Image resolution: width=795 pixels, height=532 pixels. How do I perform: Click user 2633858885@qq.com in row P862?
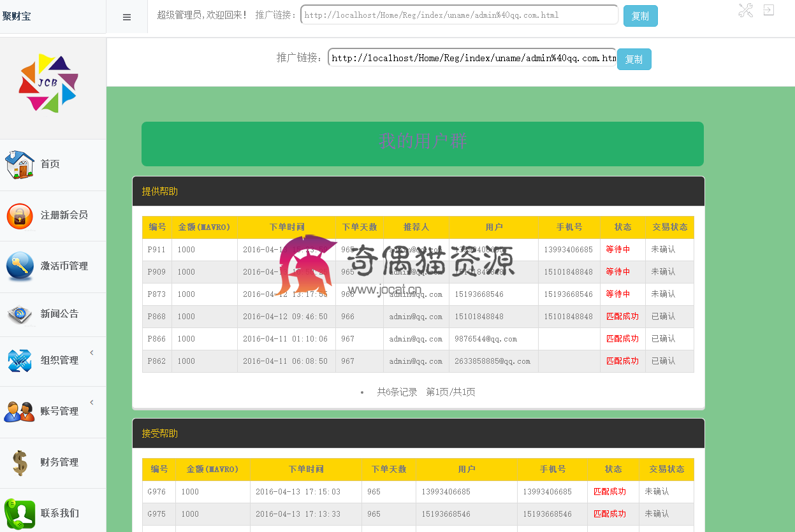coord(492,361)
